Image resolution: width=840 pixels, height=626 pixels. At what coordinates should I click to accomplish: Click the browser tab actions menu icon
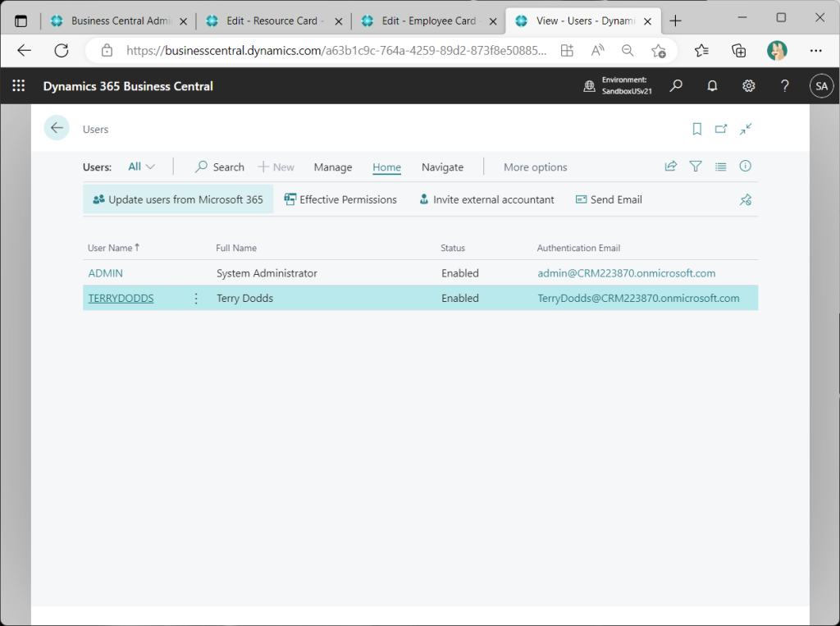21,21
